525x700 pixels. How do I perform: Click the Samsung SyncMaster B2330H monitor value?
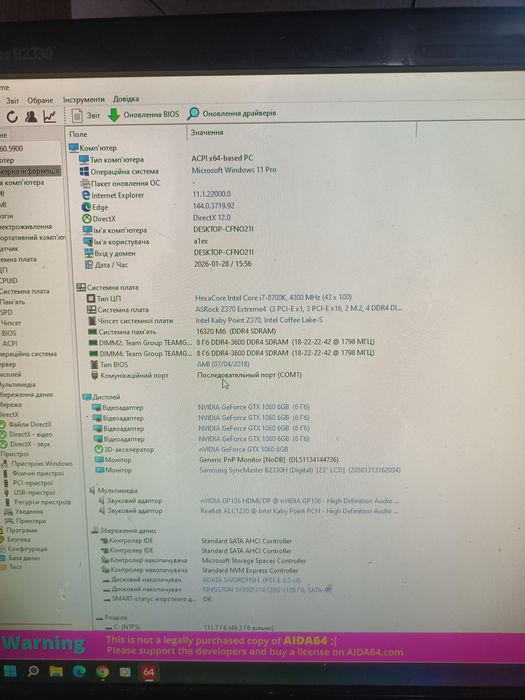click(x=300, y=470)
